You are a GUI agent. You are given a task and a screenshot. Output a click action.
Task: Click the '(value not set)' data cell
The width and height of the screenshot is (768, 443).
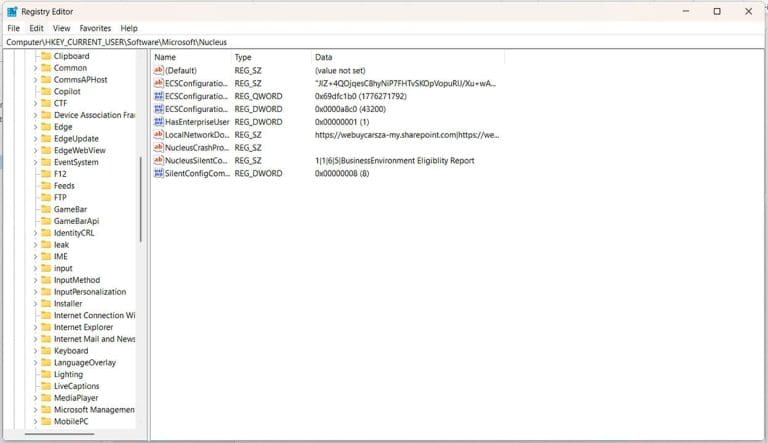pos(340,71)
